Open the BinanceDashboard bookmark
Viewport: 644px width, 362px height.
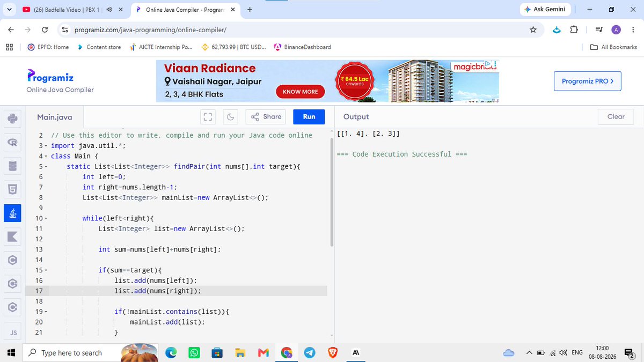point(303,47)
